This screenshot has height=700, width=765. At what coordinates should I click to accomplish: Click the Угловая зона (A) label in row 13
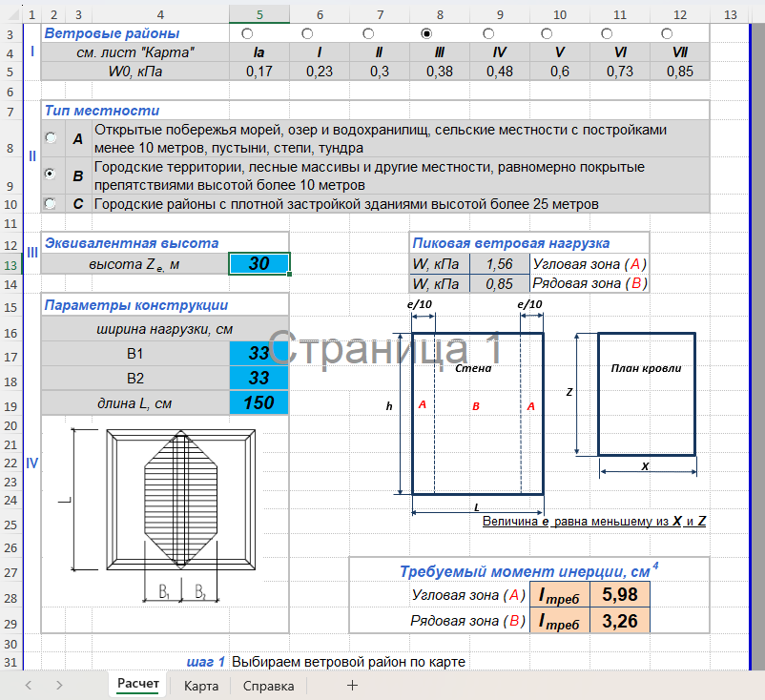point(589,264)
